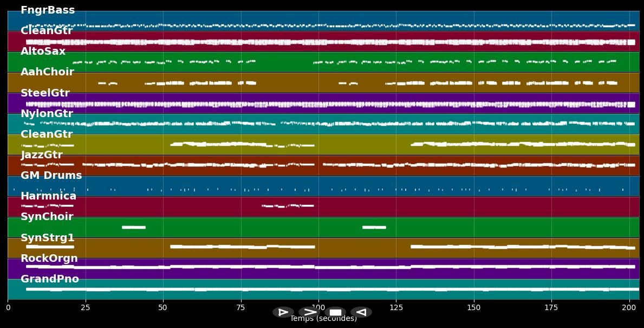Click the 175 mark on the time axis

coord(551,308)
